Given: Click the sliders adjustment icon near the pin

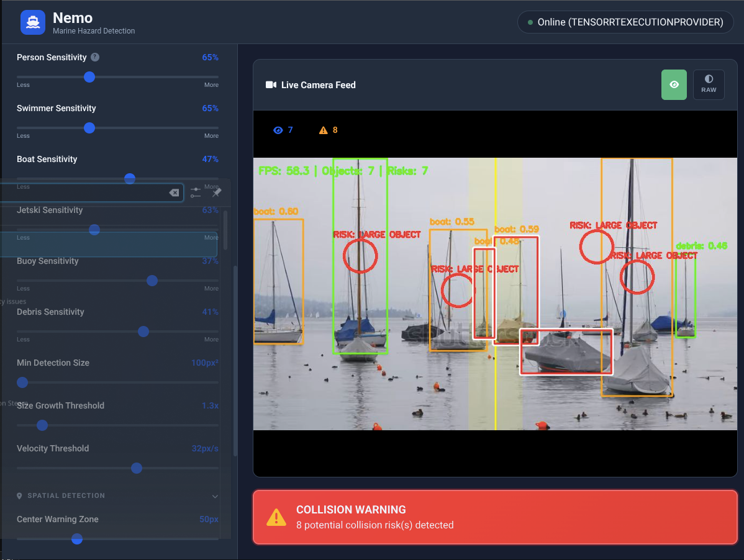Looking at the screenshot, I should click(x=196, y=192).
